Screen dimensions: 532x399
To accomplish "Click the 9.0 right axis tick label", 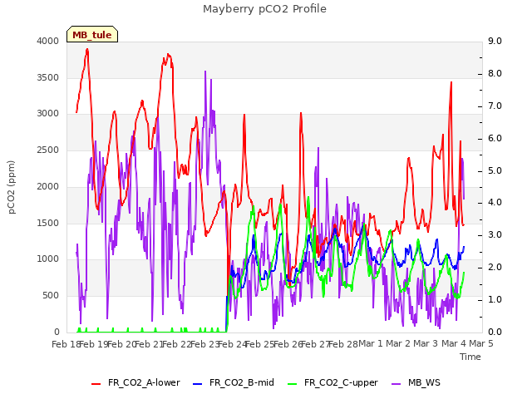I will [495, 41].
